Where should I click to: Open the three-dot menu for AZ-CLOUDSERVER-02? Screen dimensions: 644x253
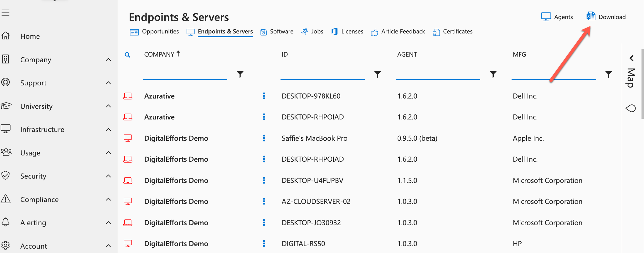point(264,201)
